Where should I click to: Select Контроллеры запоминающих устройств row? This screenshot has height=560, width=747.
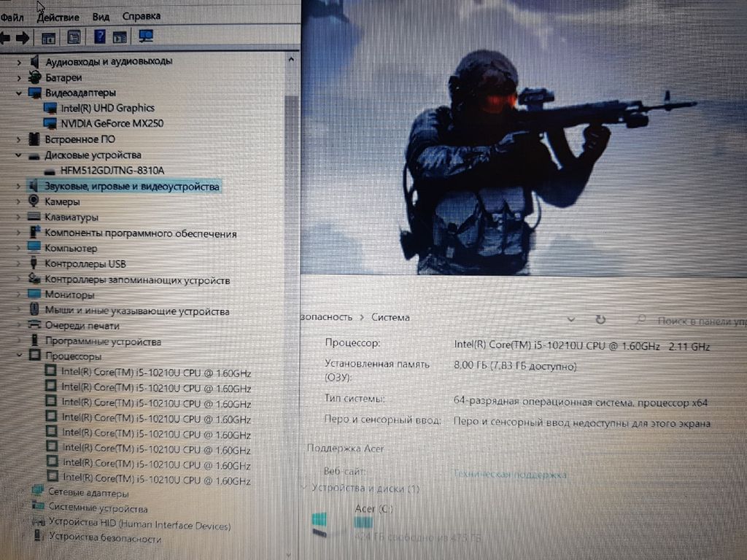[x=137, y=280]
